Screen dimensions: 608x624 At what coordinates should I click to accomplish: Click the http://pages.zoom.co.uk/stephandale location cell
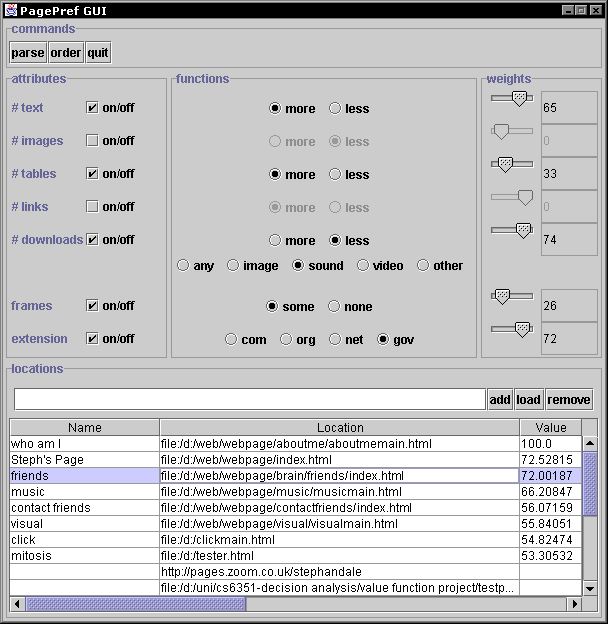pos(339,572)
